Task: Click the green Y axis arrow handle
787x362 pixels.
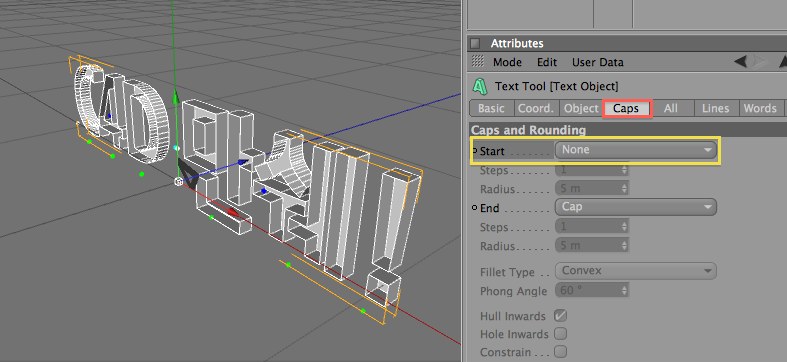Action: [176, 97]
